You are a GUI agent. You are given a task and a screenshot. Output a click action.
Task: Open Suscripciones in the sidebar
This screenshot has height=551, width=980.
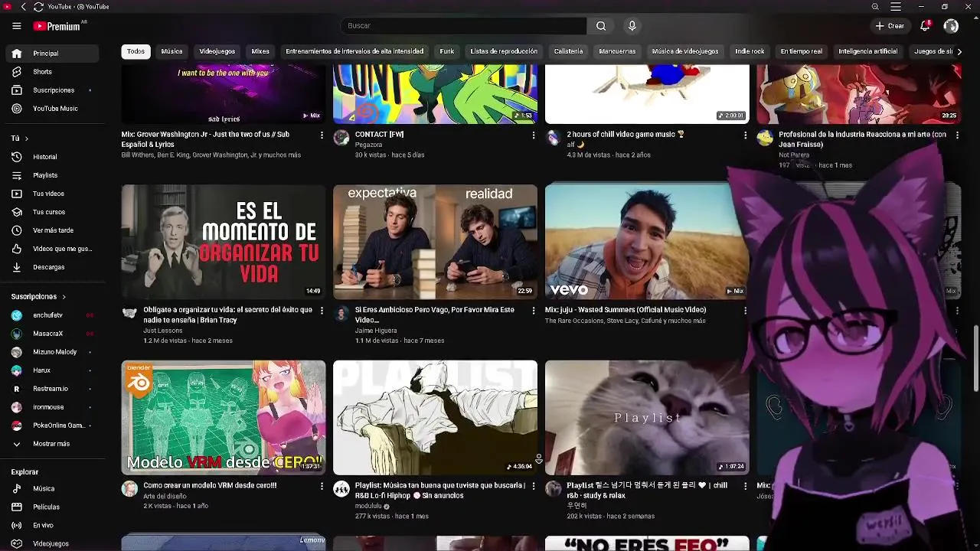click(53, 90)
